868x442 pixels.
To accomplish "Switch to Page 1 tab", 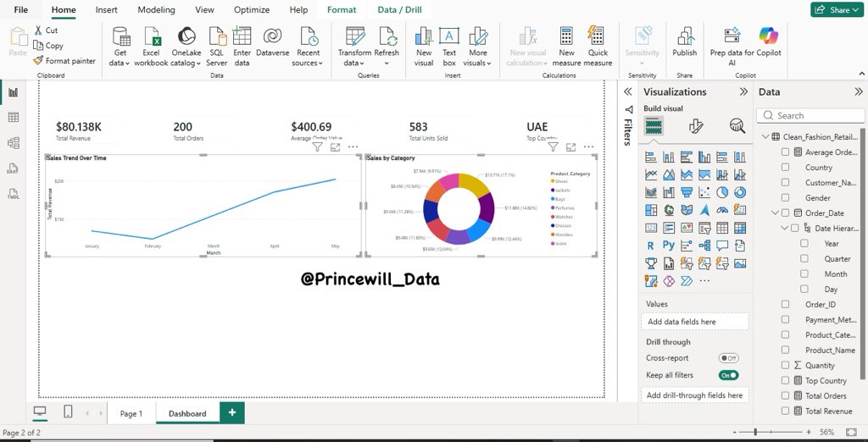I will click(131, 413).
